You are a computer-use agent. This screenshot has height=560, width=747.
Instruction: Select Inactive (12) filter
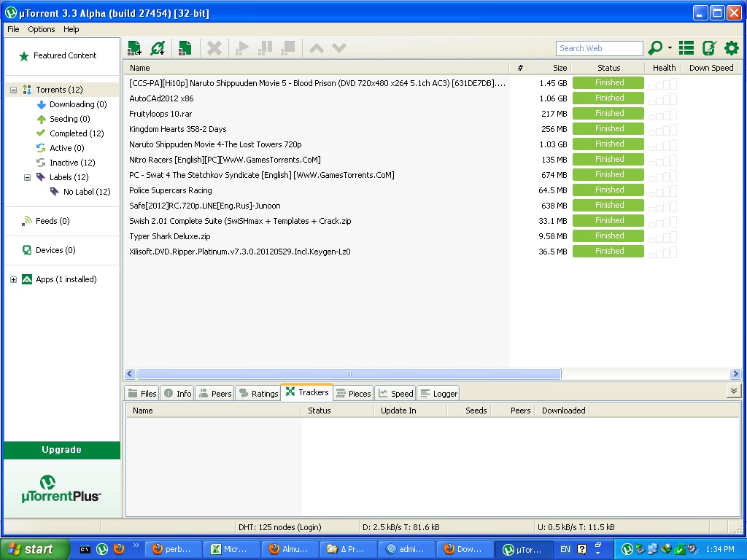click(x=72, y=163)
